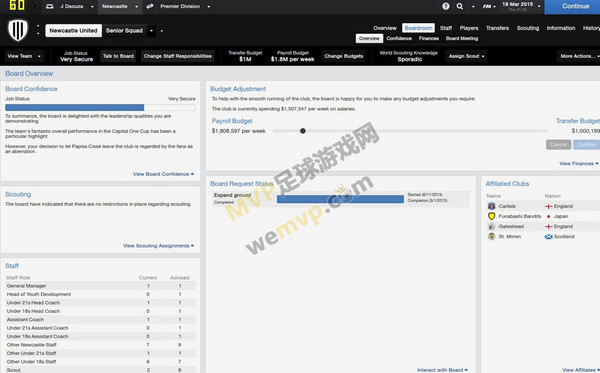The height and width of the screenshot is (373, 600).
Task: Open the FM menu dropdown
Action: click(x=489, y=7)
